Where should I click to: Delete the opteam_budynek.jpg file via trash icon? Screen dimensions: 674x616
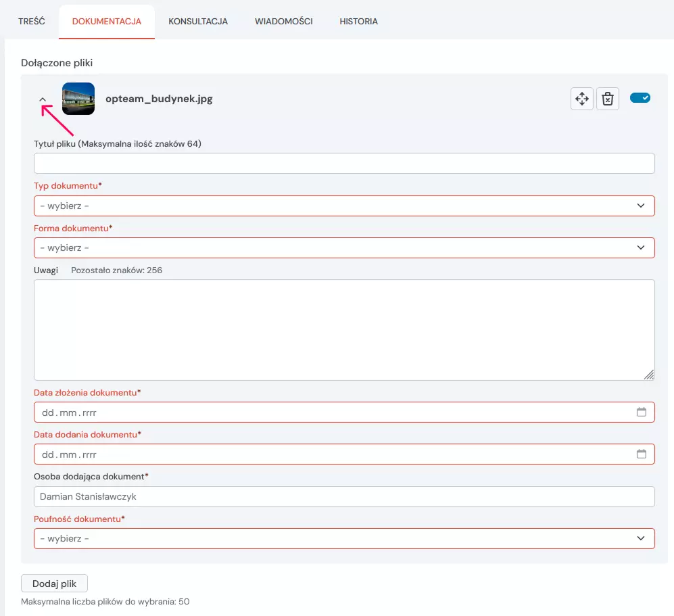(x=608, y=99)
